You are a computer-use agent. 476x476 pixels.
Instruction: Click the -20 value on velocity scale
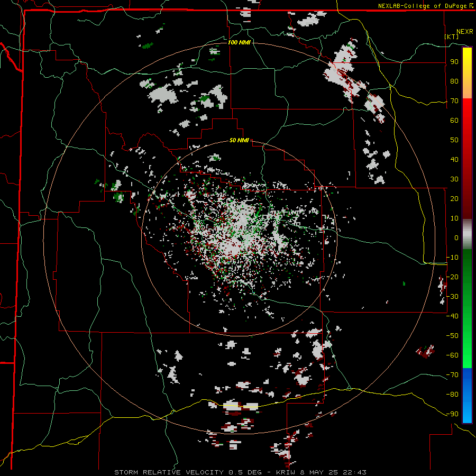pyautogui.click(x=452, y=277)
